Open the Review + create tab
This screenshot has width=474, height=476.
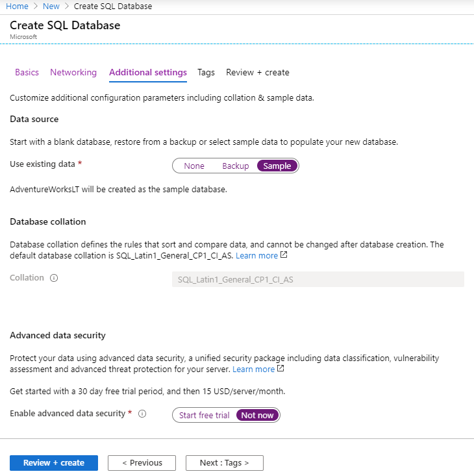pyautogui.click(x=258, y=72)
